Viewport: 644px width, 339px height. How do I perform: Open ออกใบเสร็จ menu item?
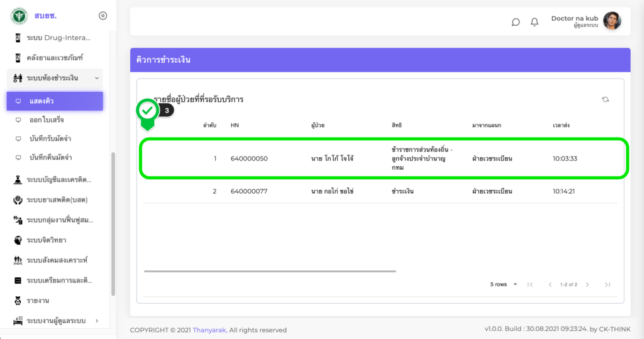point(47,119)
